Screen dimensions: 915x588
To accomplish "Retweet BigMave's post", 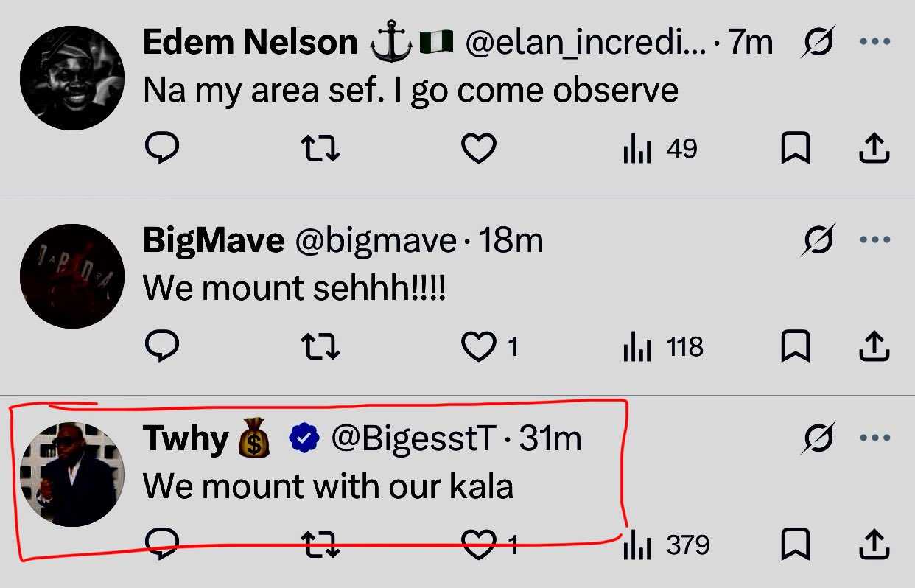I will tap(321, 347).
